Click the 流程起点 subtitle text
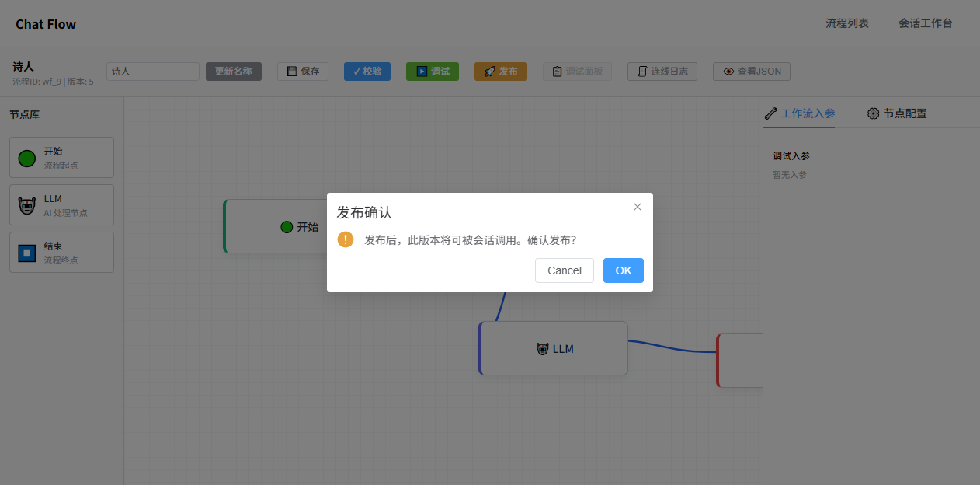Screen dimensions: 980x485 (61, 166)
